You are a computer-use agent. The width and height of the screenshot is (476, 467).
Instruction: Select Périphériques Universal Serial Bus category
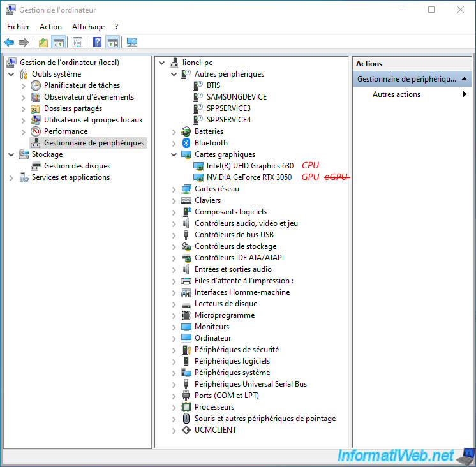coord(251,384)
